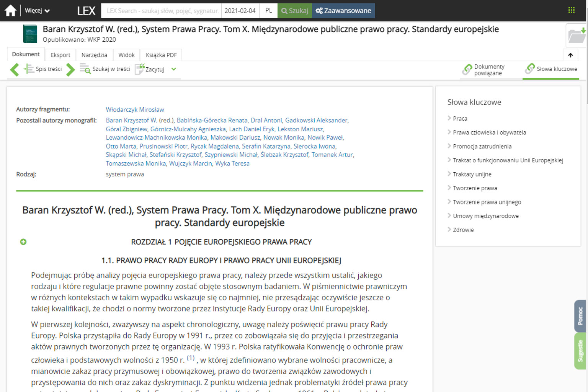This screenshot has width=588, height=392.
Task: Click the scroll-up arrow button
Action: (570, 55)
